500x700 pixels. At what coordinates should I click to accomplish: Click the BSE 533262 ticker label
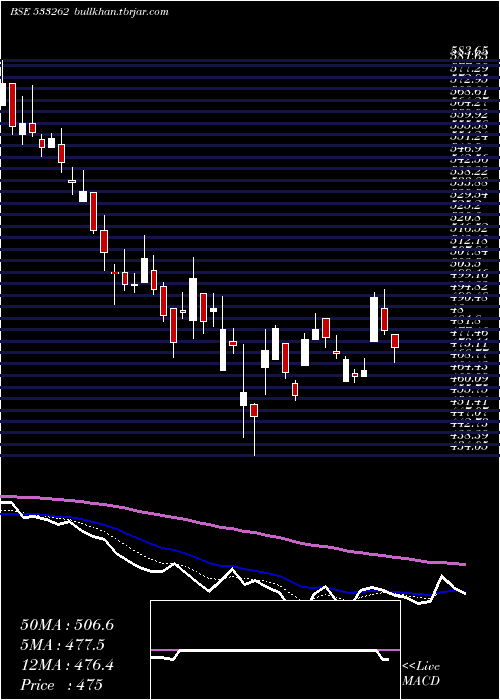pyautogui.click(x=39, y=12)
